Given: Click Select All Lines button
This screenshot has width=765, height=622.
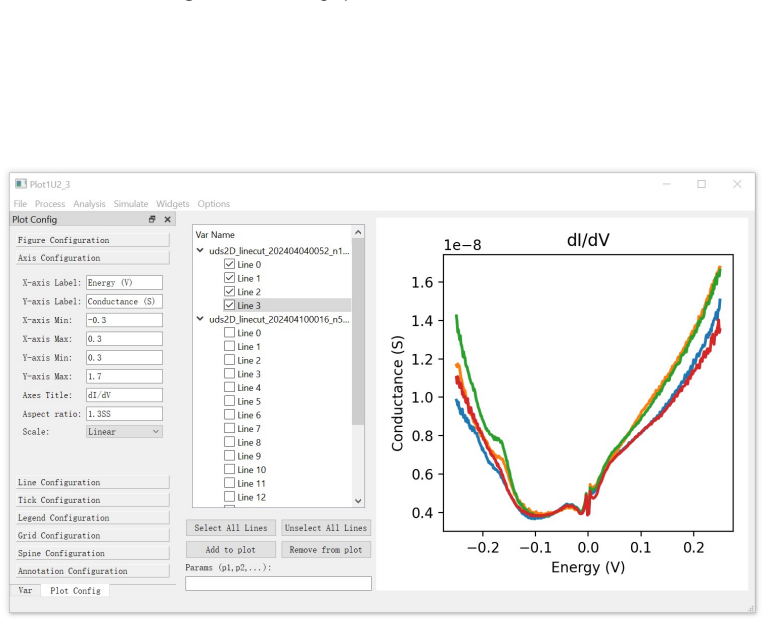Looking at the screenshot, I should point(231,528).
